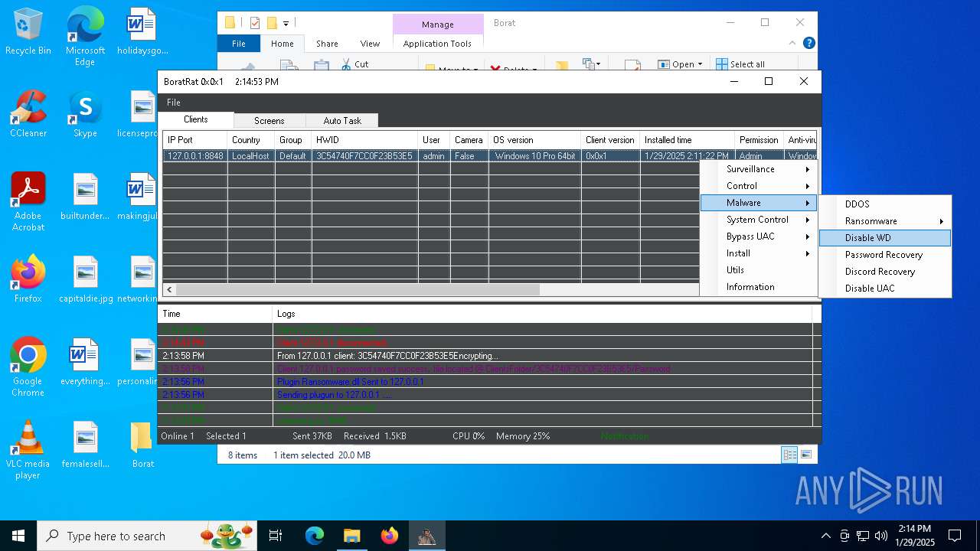The image size is (980, 551).
Task: Open the Share tab in Explorer
Action: point(327,44)
